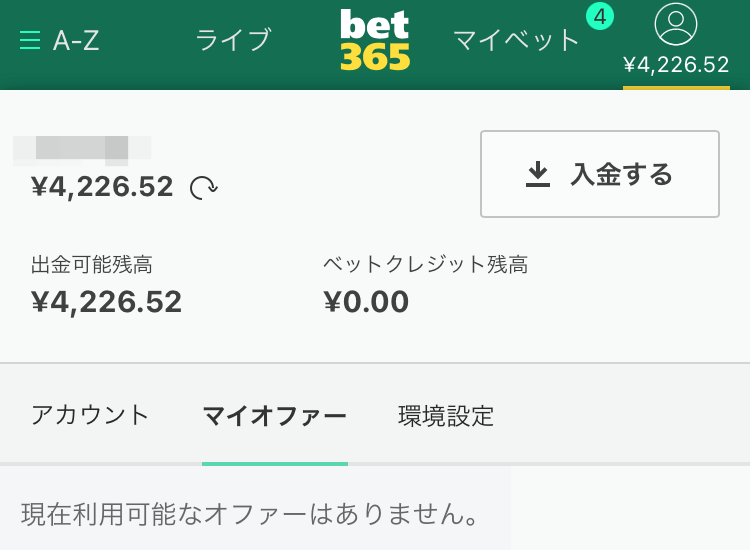Open the A-Z hamburger menu icon
Image resolution: width=750 pixels, height=550 pixels.
[30, 40]
